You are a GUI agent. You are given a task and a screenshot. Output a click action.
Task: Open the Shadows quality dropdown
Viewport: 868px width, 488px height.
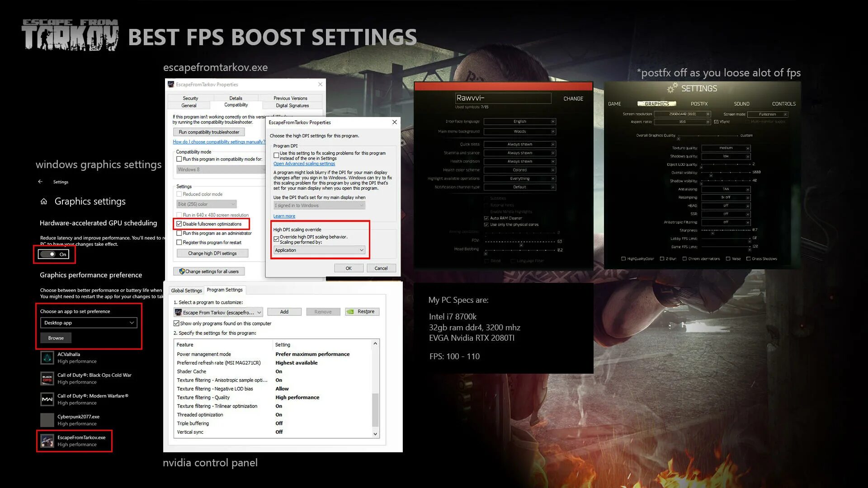coord(726,156)
